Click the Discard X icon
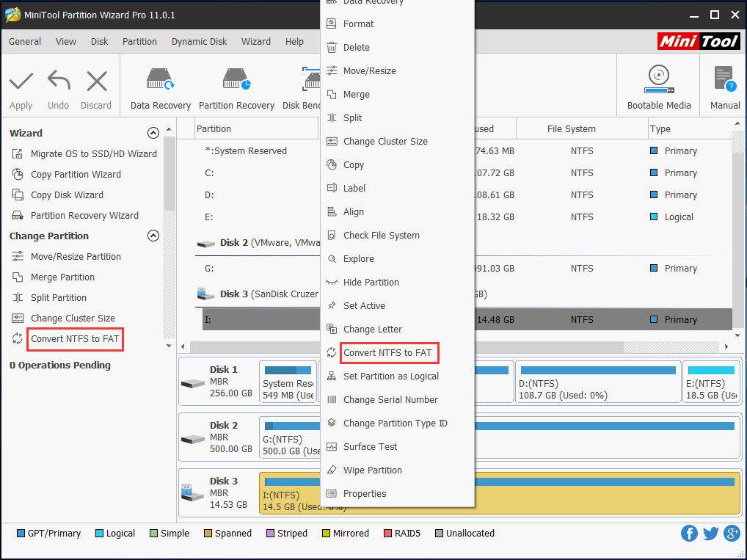747x560 pixels. coord(97,81)
